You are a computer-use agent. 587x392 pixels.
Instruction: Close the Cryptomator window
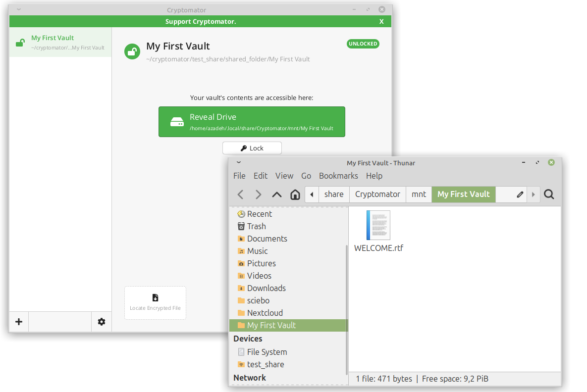tap(382, 9)
